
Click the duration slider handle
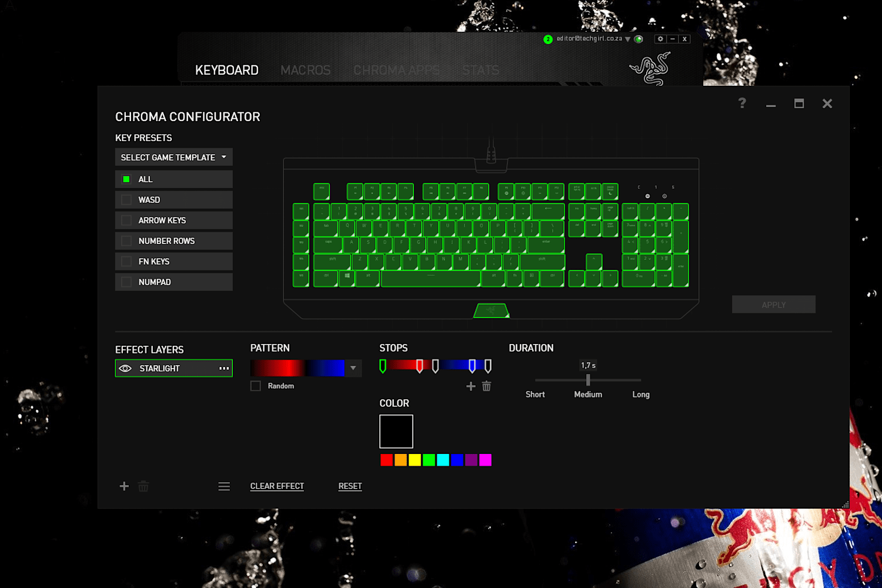pyautogui.click(x=588, y=380)
